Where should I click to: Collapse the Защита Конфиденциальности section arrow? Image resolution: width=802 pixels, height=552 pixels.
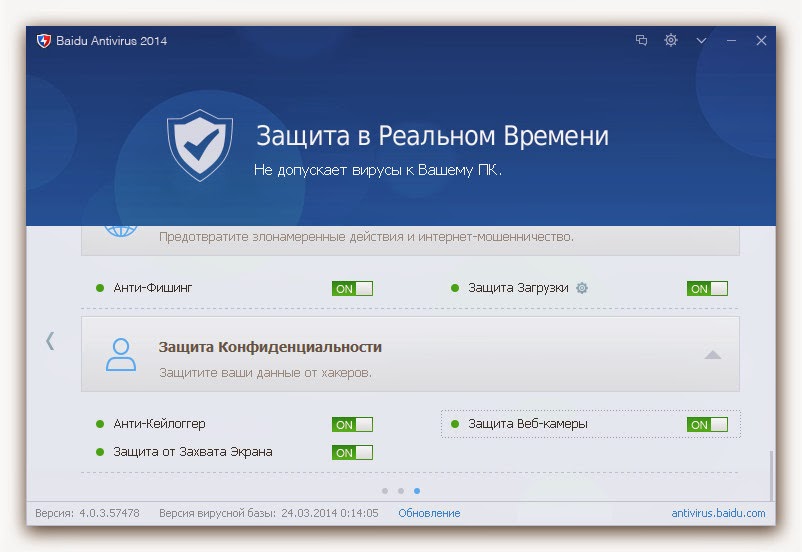click(x=712, y=355)
